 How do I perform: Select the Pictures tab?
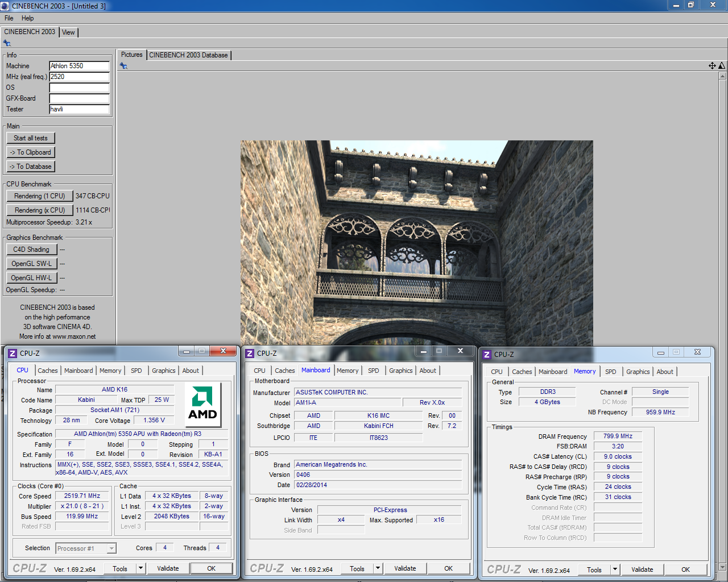point(132,55)
